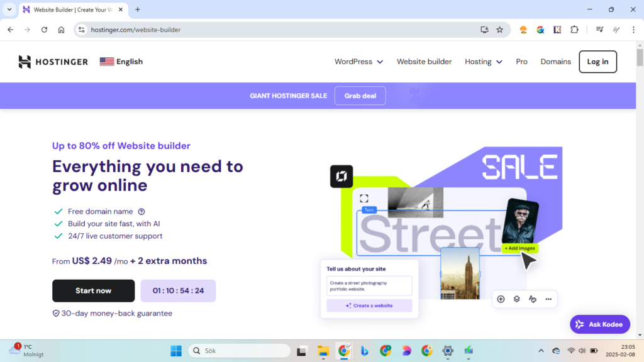Click the GIANT HOSTINGER SALE banner text
The height and width of the screenshot is (362, 644).
click(x=288, y=96)
